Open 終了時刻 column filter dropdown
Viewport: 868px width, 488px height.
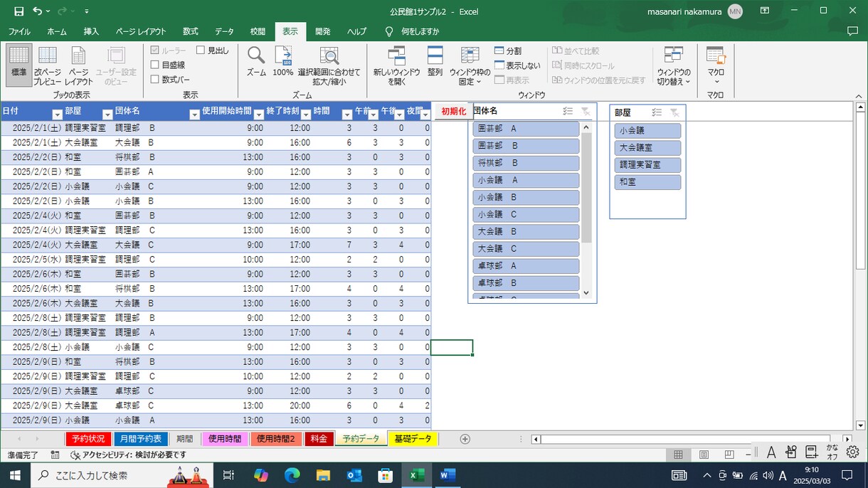pos(306,115)
